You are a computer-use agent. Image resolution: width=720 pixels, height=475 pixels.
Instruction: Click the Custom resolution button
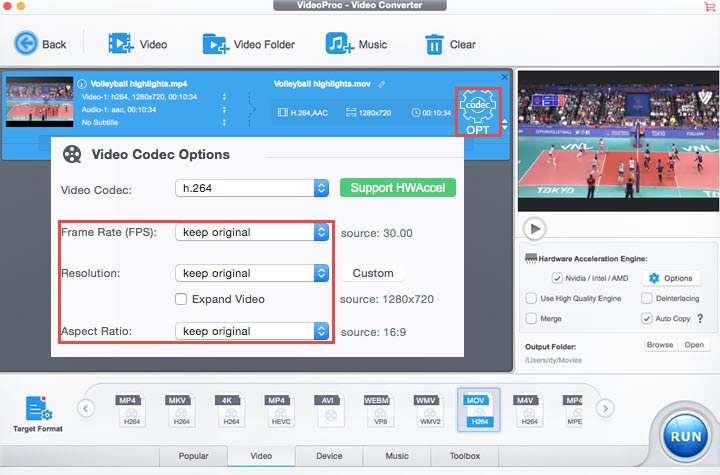coord(373,273)
